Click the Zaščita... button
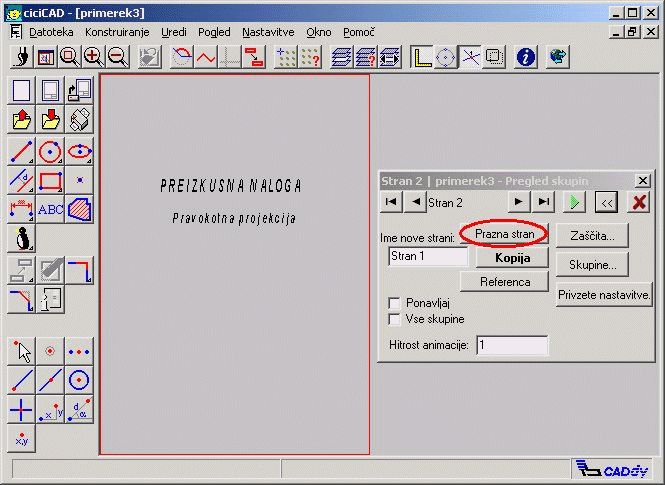Viewport: 665px width, 485px height. [x=592, y=236]
